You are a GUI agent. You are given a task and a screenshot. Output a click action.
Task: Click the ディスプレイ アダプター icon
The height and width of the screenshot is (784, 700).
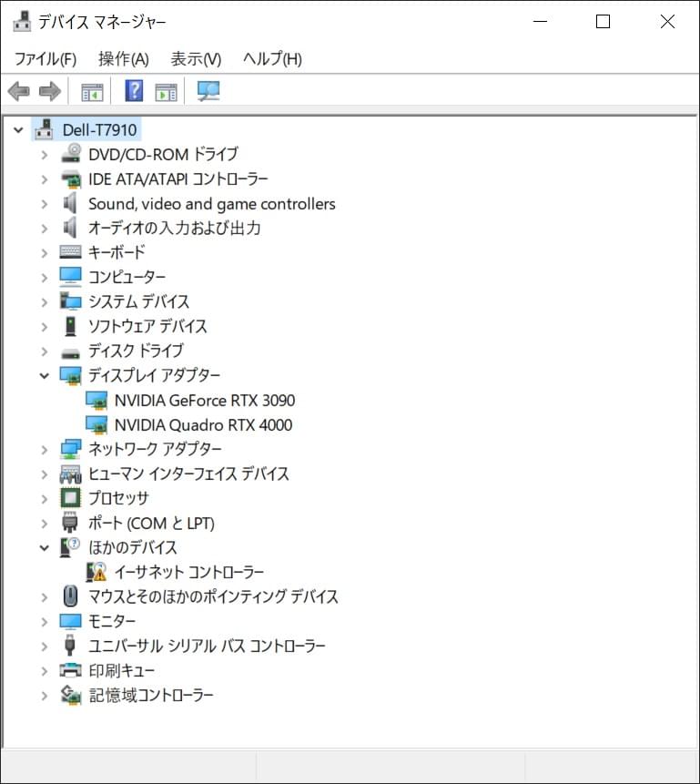coord(70,375)
